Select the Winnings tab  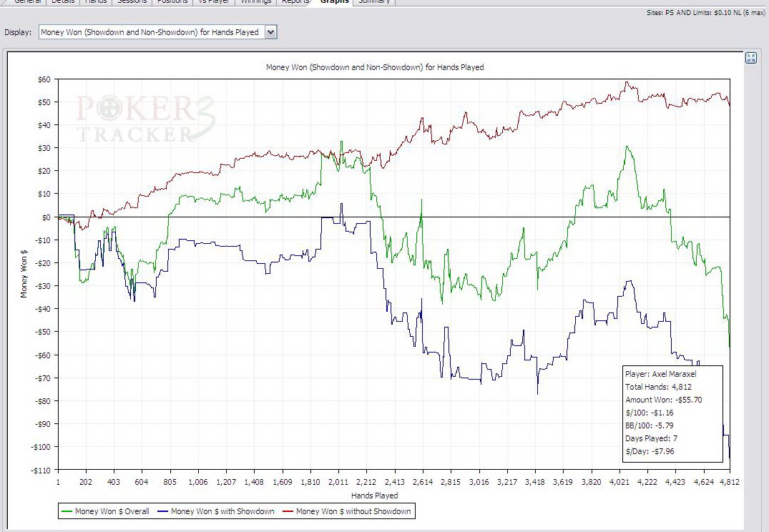point(255,2)
